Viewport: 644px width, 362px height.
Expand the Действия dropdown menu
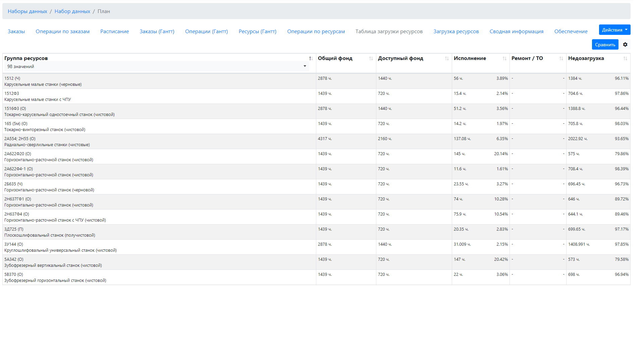(614, 30)
